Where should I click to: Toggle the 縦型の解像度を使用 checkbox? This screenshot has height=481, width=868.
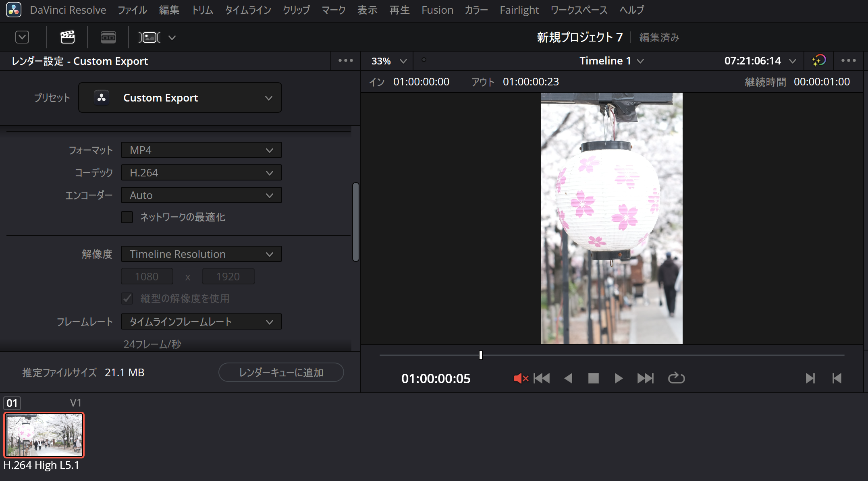point(127,299)
